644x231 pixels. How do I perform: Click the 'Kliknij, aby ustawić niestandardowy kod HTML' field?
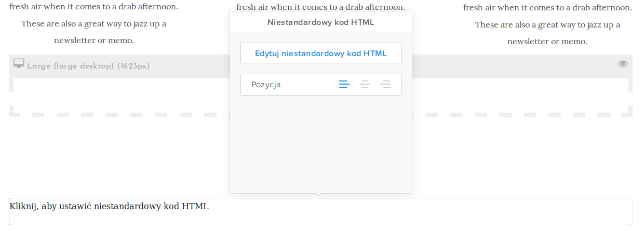pos(321,211)
